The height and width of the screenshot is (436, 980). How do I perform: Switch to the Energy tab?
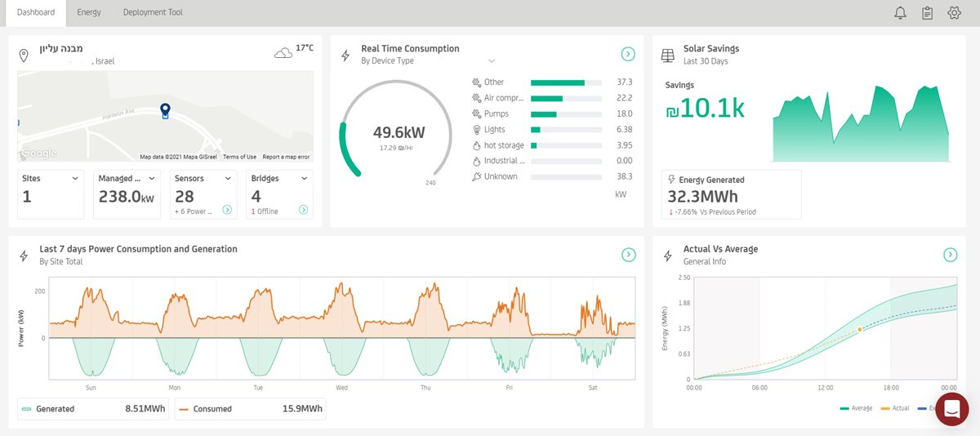(89, 12)
